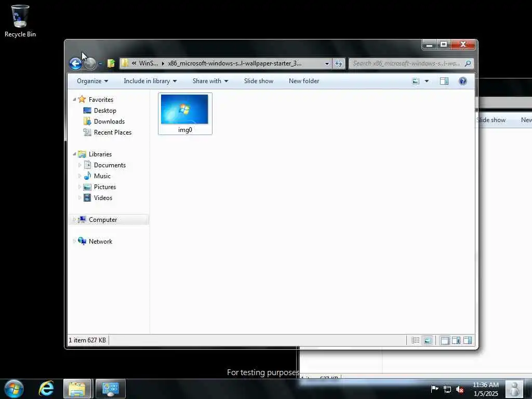Image resolution: width=532 pixels, height=399 pixels.
Task: Select the x86_microsoft-windows wallpaper-starter breadcrumb
Action: [x=234, y=63]
